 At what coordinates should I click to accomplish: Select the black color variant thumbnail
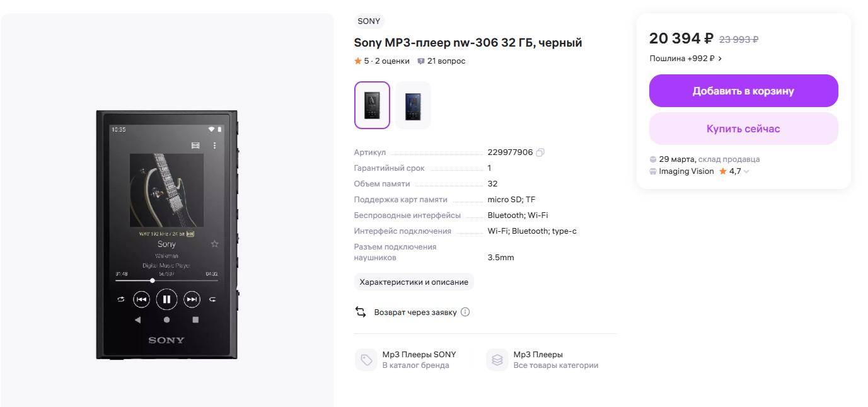point(372,105)
